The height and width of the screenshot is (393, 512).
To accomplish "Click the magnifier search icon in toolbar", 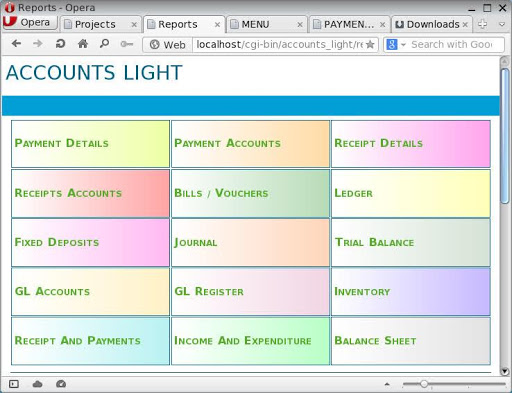I will pos(105,44).
